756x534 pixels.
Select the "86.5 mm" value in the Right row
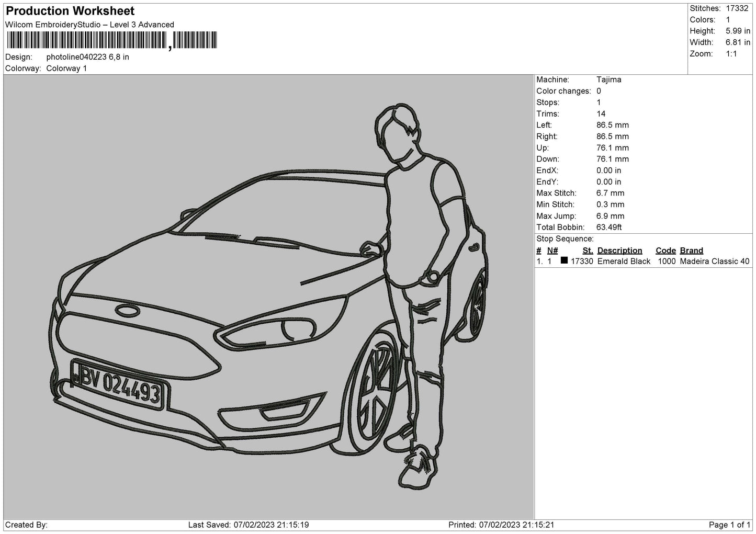pyautogui.click(x=613, y=137)
